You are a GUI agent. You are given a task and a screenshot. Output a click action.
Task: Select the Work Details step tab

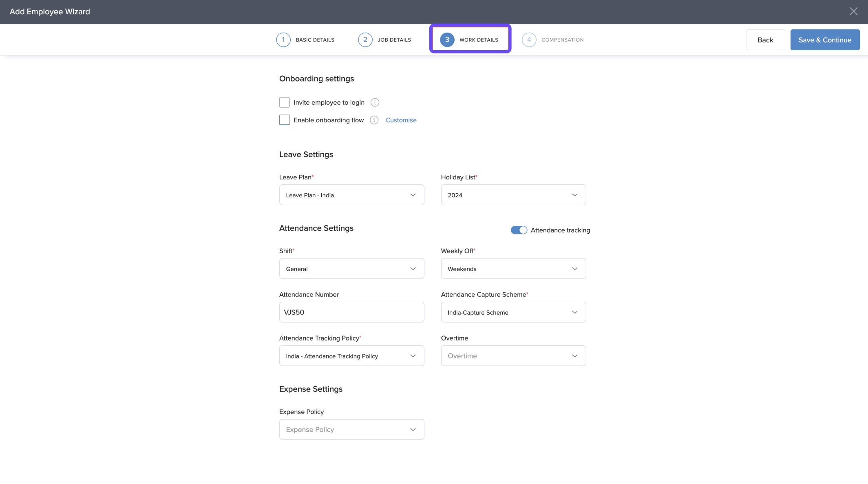coord(478,40)
